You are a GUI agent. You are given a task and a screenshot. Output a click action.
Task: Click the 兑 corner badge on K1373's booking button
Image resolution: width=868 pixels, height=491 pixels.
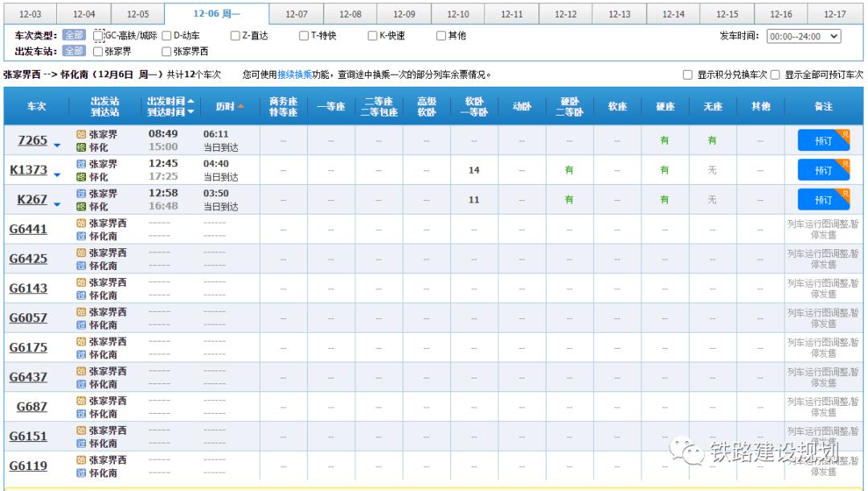[x=845, y=164]
